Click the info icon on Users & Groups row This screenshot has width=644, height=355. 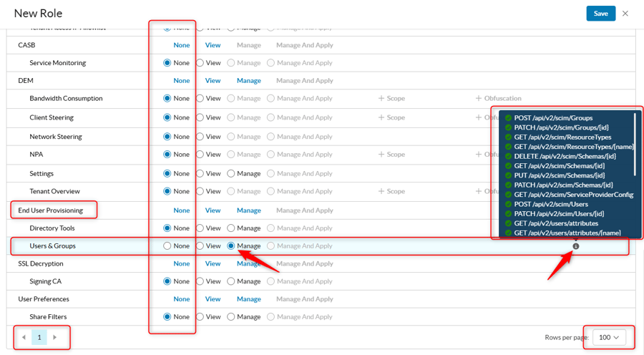click(575, 246)
